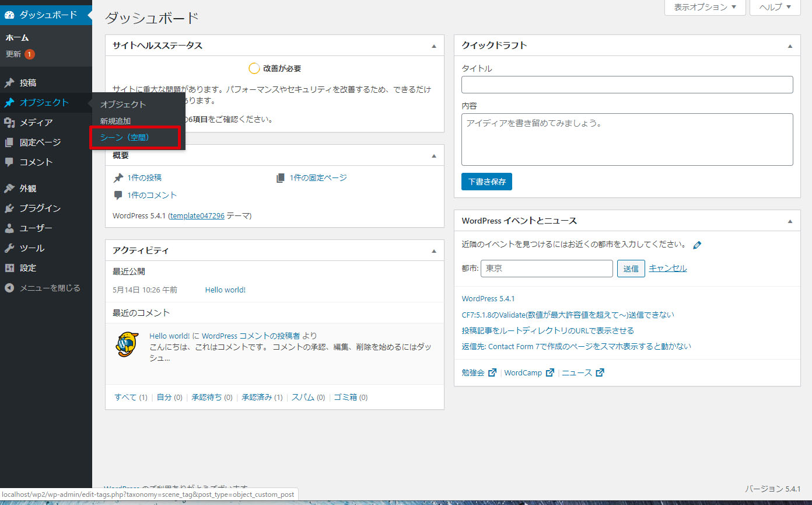Click the メニューを閉じる collapse menu text

coord(50,288)
